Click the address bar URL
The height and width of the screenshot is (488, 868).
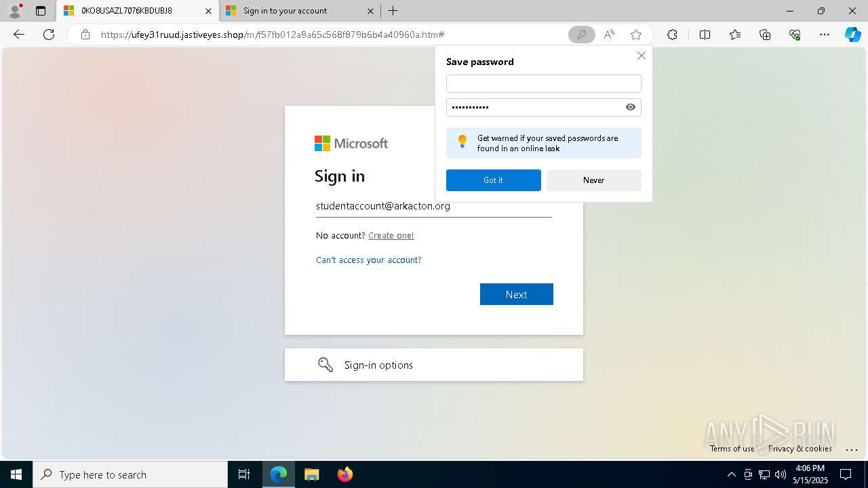(273, 35)
